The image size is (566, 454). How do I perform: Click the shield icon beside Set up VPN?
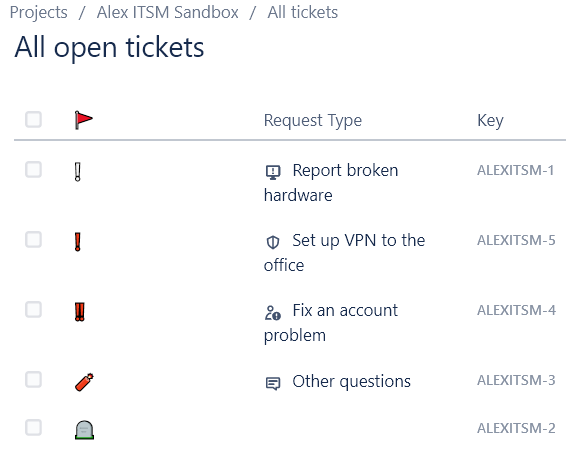(273, 242)
